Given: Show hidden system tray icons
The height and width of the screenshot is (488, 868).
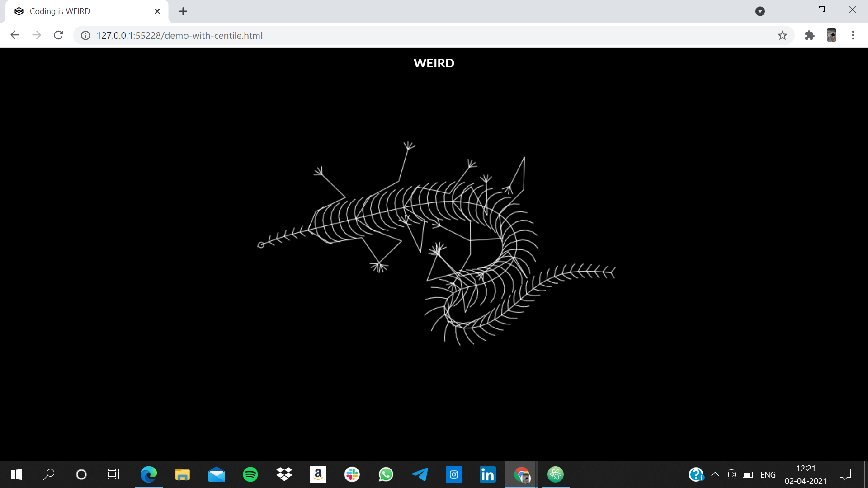Looking at the screenshot, I should pyautogui.click(x=715, y=474).
